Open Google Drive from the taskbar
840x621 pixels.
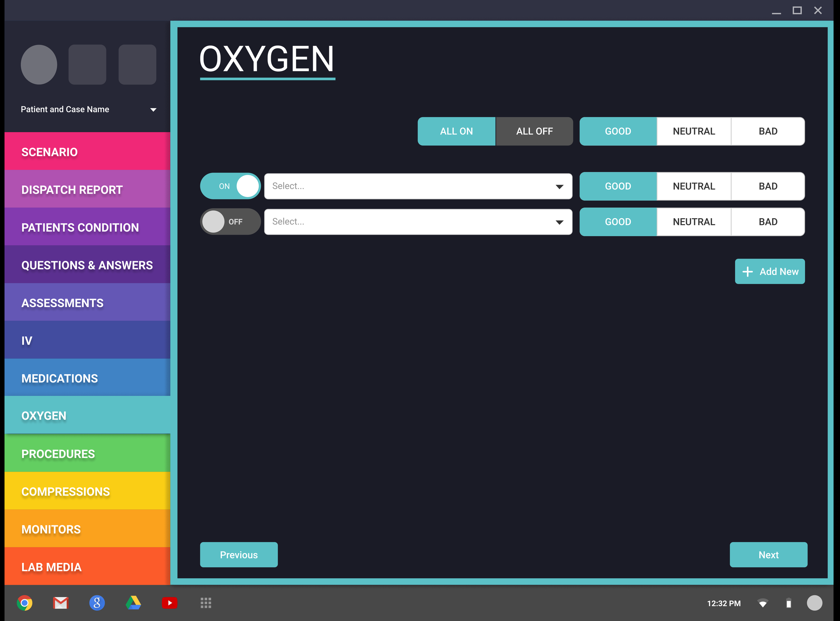(133, 603)
